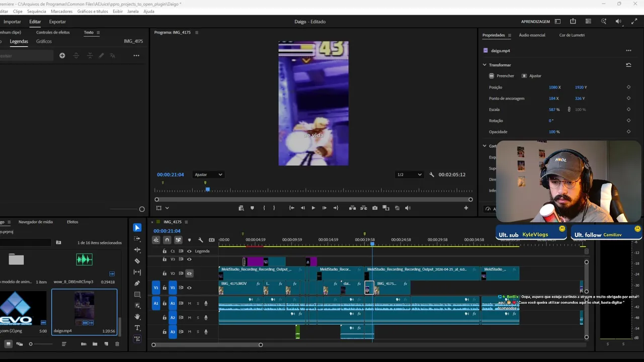This screenshot has height=362, width=644.
Task: Click Mark Out button in program monitor
Action: click(274, 208)
